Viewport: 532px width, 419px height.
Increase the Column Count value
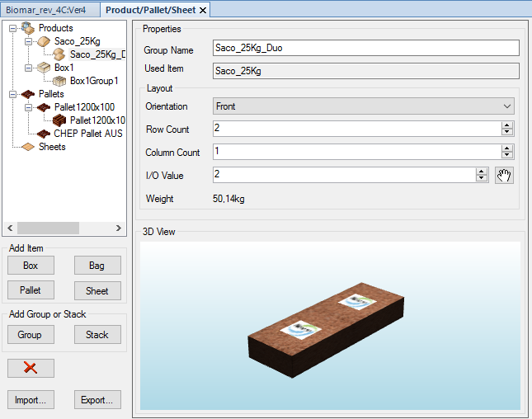[507, 148]
